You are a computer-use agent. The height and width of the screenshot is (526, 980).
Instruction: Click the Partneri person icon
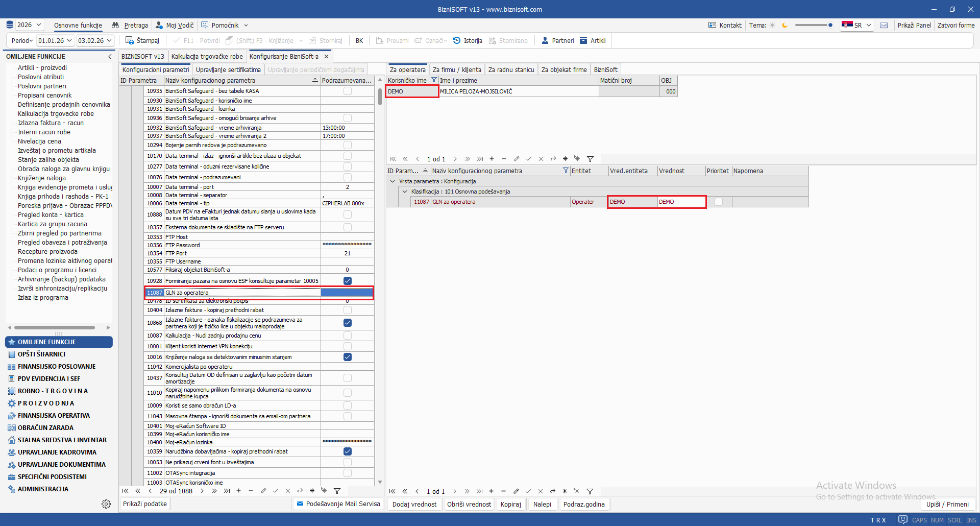point(545,40)
